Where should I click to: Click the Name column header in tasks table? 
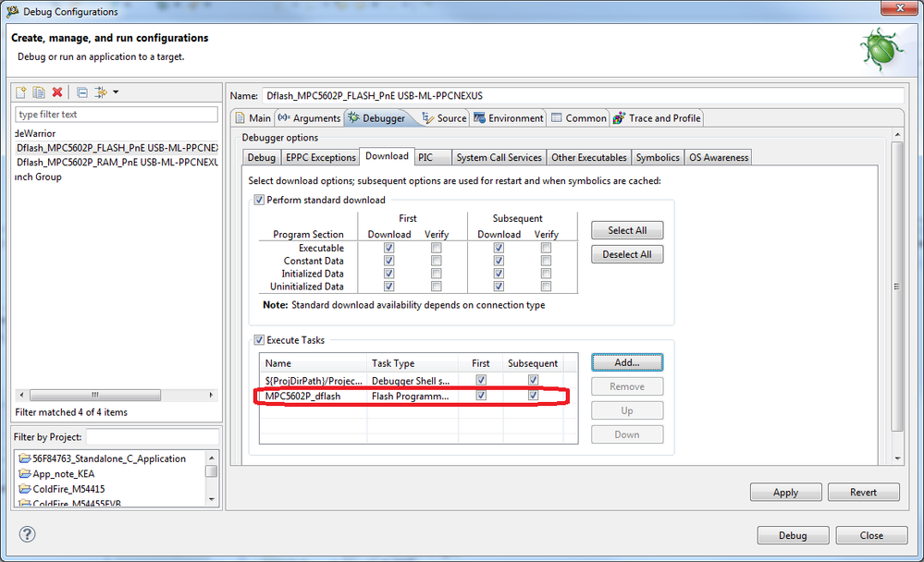(314, 363)
